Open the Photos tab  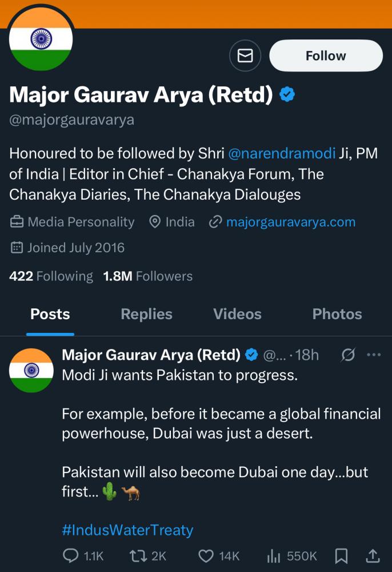[x=337, y=314]
